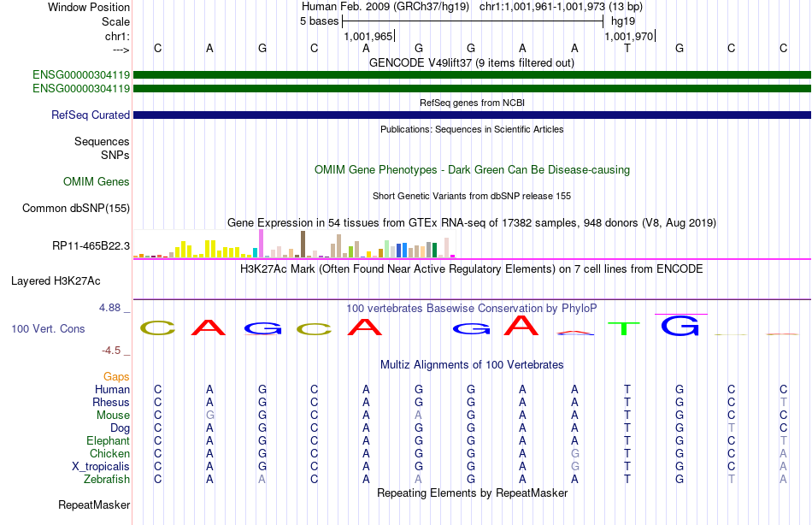
Task: Open the GENCODE V49lift37 track title
Action: point(471,62)
